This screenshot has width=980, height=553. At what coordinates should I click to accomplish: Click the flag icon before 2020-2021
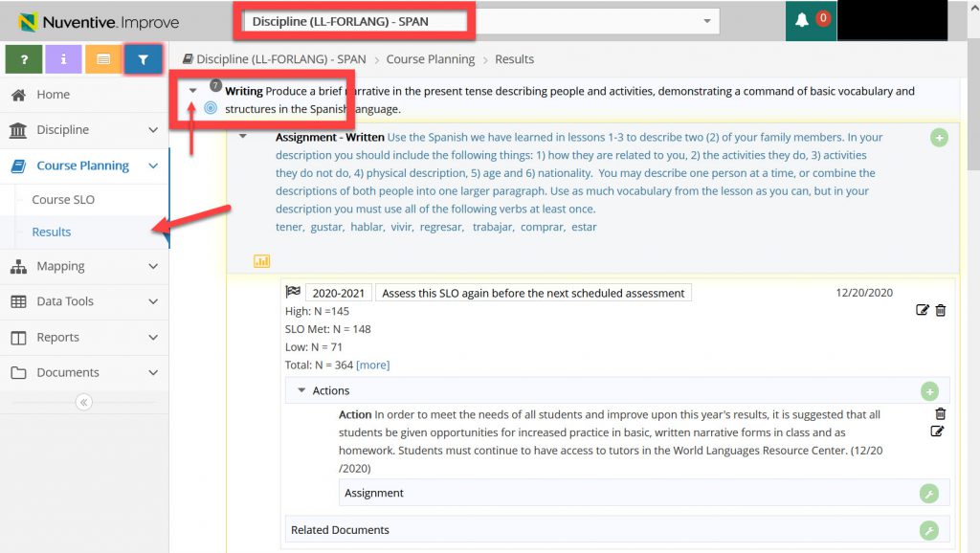296,293
